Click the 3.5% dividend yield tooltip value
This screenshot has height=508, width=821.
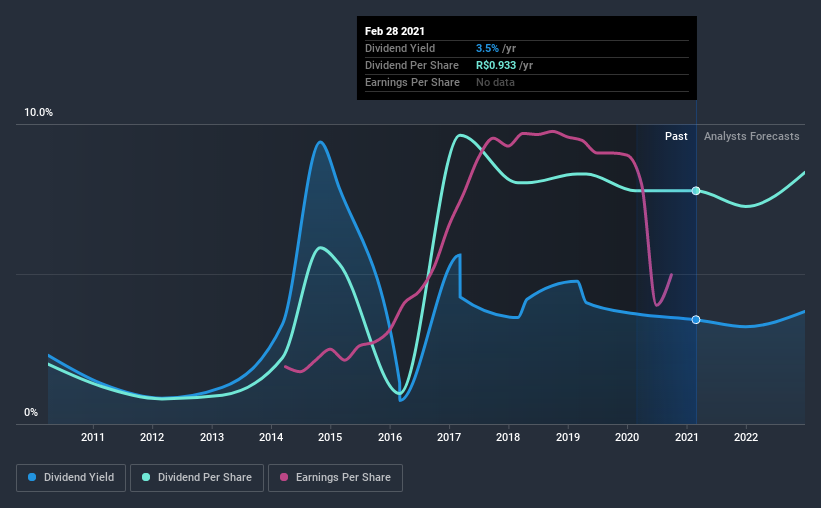pyautogui.click(x=487, y=48)
